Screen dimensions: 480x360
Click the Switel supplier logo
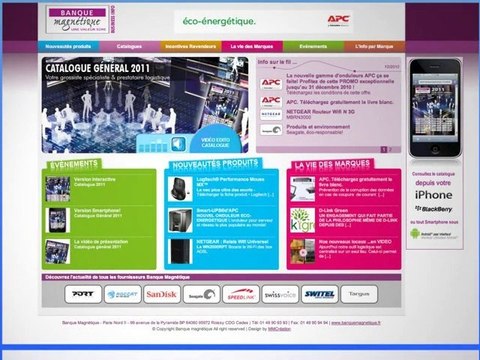click(x=320, y=294)
